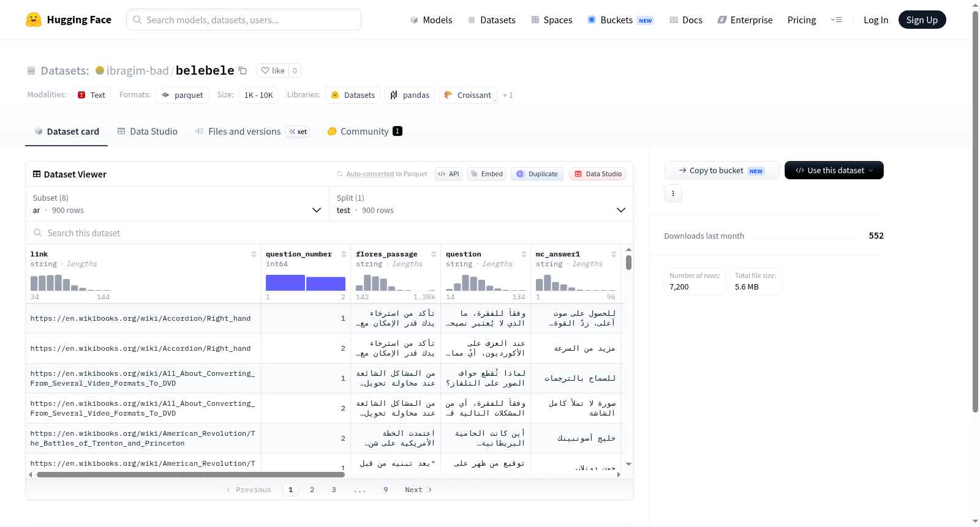Sort the link column
Viewport: 980px width, 527px height.
pyautogui.click(x=254, y=254)
